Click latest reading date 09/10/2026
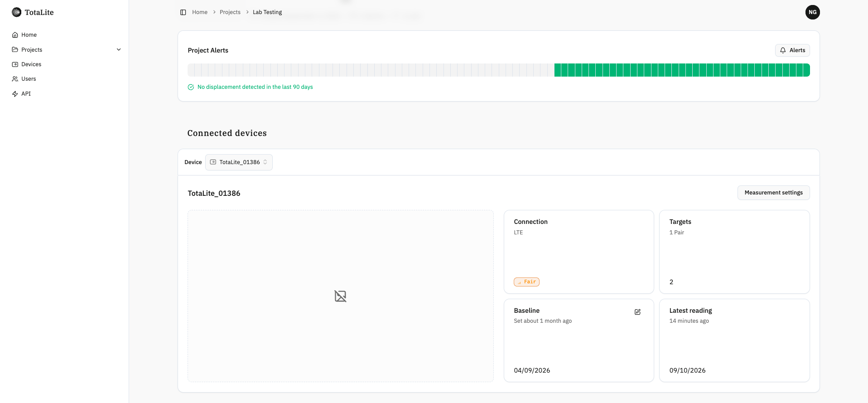The image size is (868, 403). click(687, 370)
